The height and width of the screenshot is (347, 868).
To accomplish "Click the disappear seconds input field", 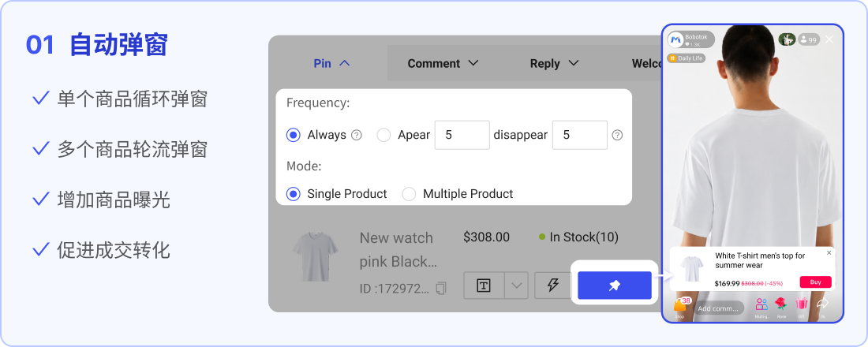I will click(580, 135).
